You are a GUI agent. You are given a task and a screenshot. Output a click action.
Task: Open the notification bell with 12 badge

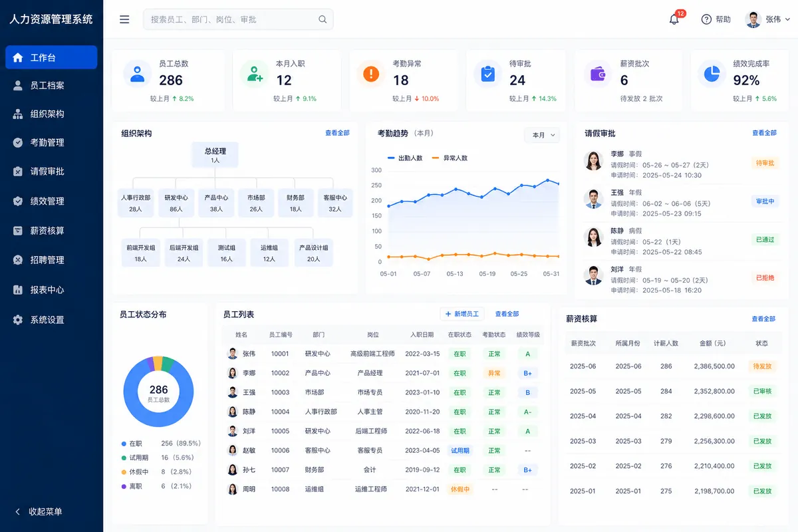674,19
